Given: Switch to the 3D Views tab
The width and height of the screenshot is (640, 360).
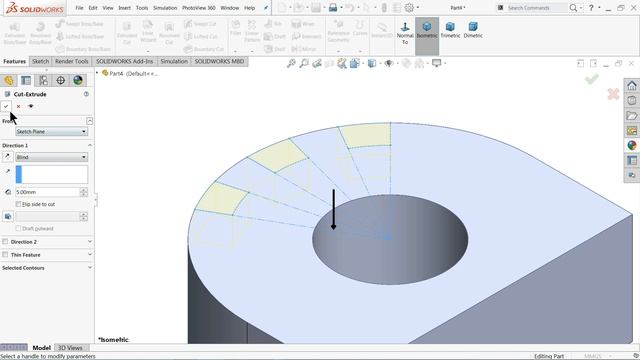Looking at the screenshot, I should pos(70,348).
